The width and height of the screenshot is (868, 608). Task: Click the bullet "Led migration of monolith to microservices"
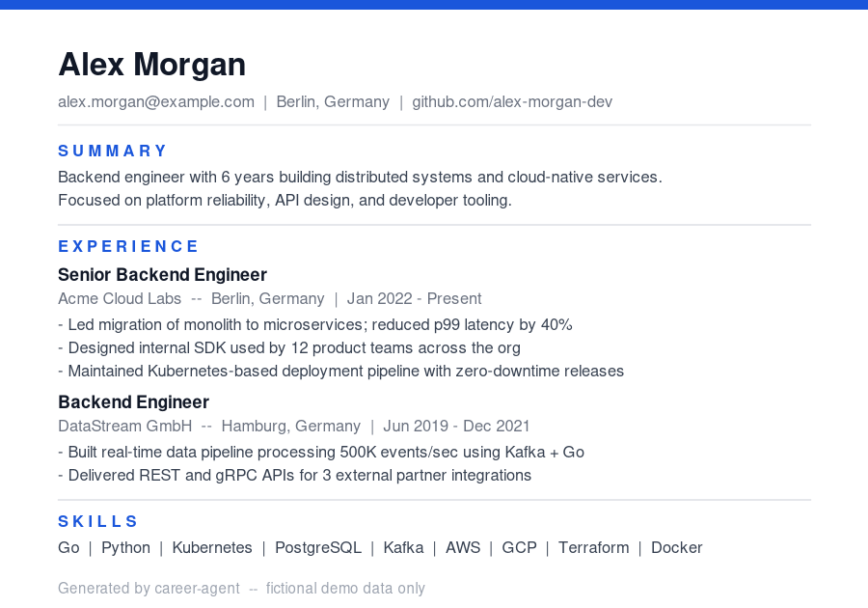coord(315,324)
